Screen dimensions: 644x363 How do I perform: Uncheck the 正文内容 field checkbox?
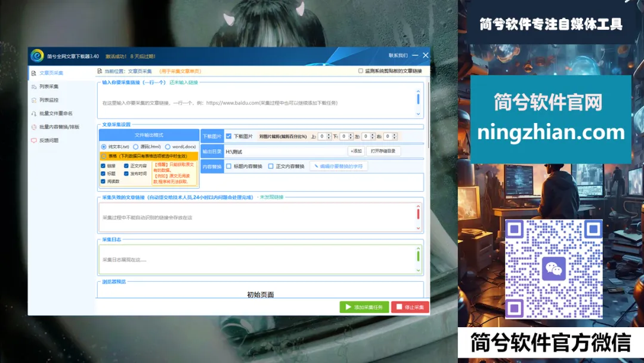pos(126,166)
